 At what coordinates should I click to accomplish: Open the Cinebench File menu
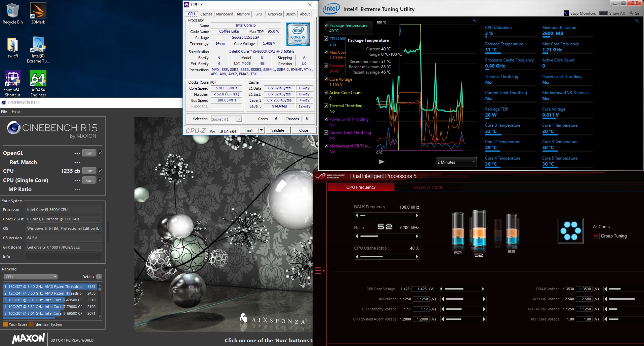point(4,112)
